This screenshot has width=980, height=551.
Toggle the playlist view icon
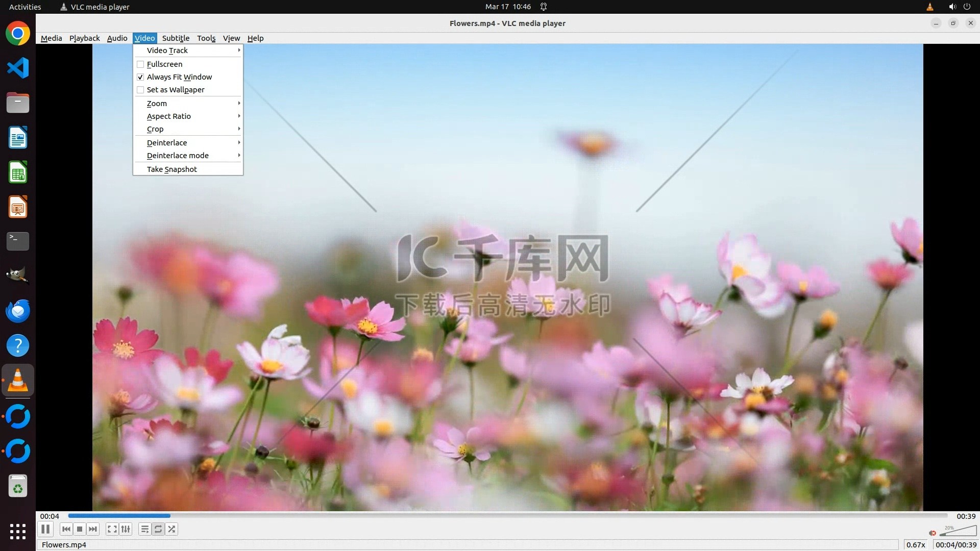(x=145, y=529)
